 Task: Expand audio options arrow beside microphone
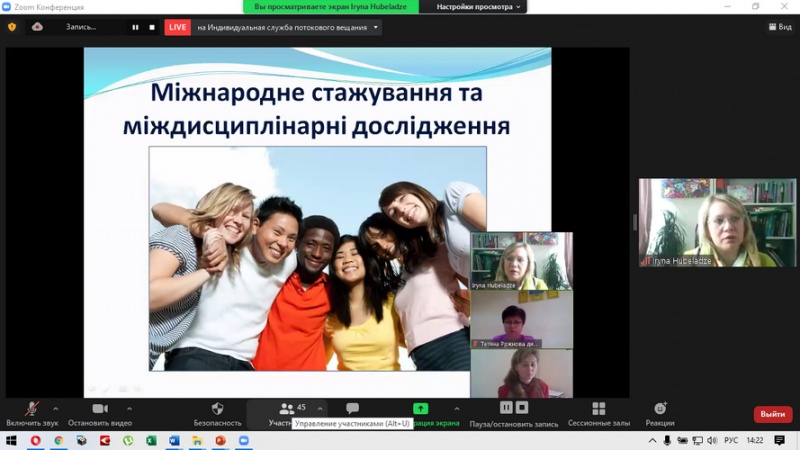pyautogui.click(x=54, y=408)
